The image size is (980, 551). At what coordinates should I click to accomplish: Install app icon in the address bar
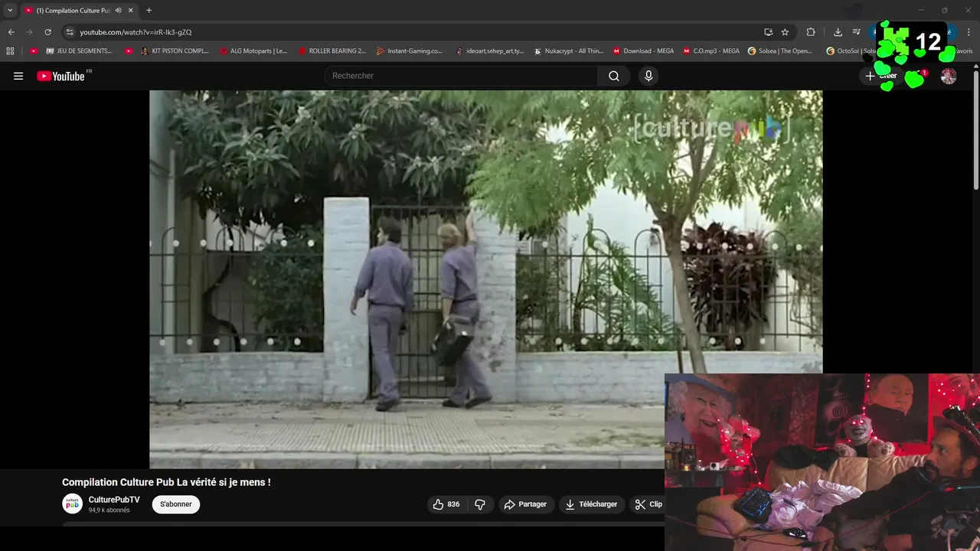768,32
